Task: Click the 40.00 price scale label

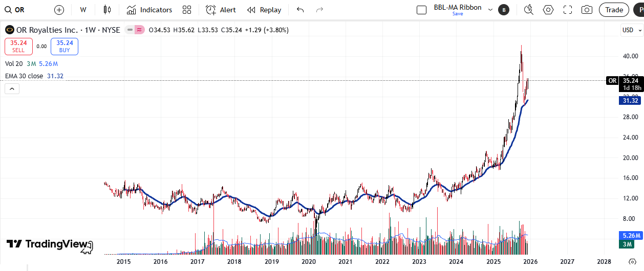Action: [x=630, y=56]
